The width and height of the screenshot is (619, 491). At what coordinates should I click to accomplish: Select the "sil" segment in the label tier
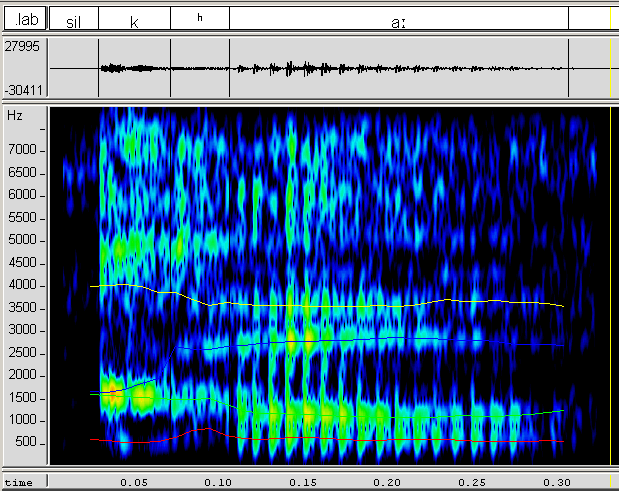click(x=73, y=20)
